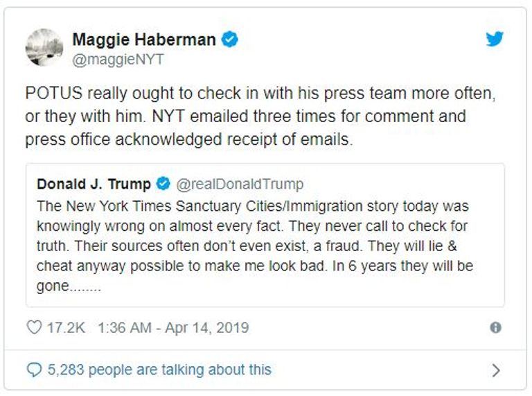The height and width of the screenshot is (396, 532).
Task: Click Maggie Haberman's verified badge
Action: click(230, 40)
